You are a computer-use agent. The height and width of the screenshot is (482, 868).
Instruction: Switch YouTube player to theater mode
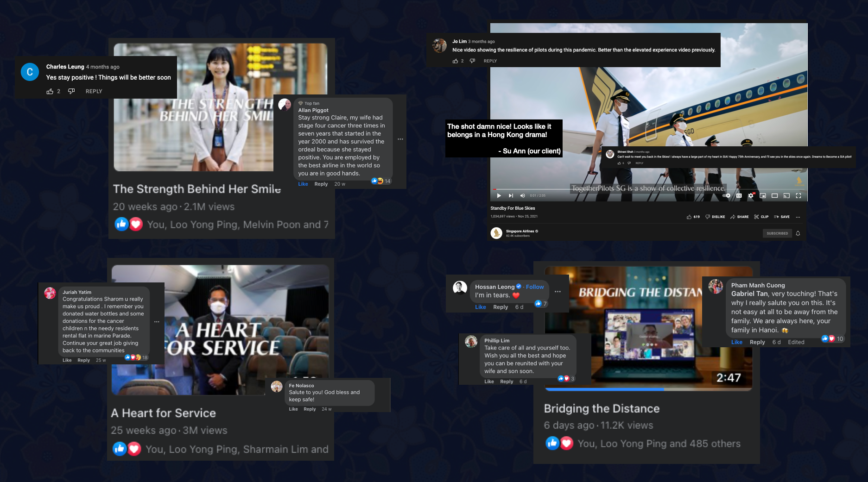point(774,195)
